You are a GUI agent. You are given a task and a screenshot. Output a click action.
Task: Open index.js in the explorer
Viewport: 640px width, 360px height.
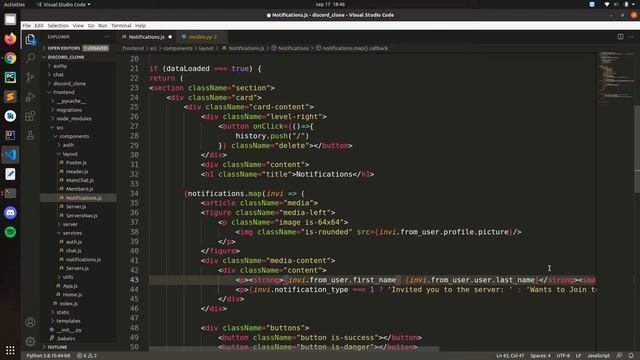68,304
